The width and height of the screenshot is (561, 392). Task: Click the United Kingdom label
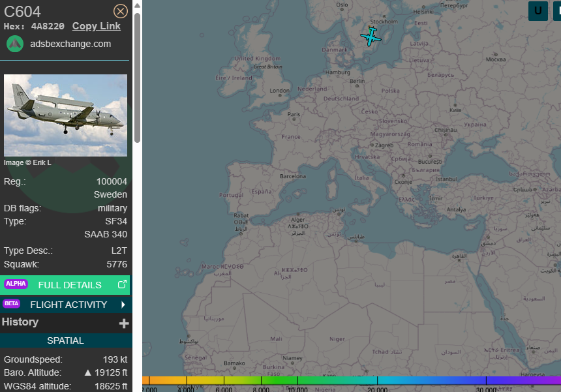tap(258, 59)
